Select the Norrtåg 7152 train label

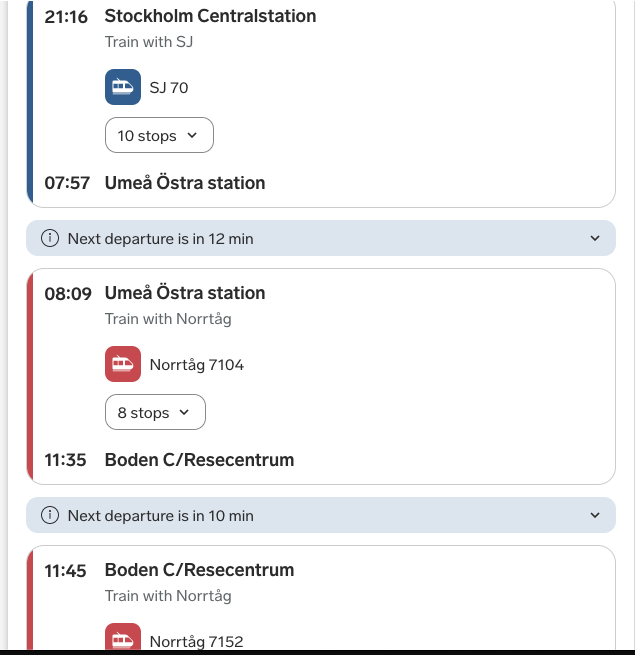pyautogui.click(x=196, y=641)
